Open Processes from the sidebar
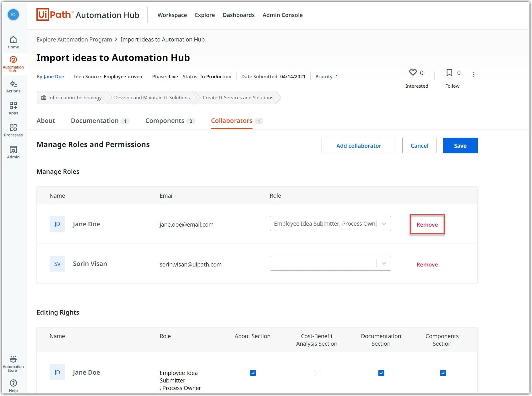This screenshot has height=396, width=532. 13,130
